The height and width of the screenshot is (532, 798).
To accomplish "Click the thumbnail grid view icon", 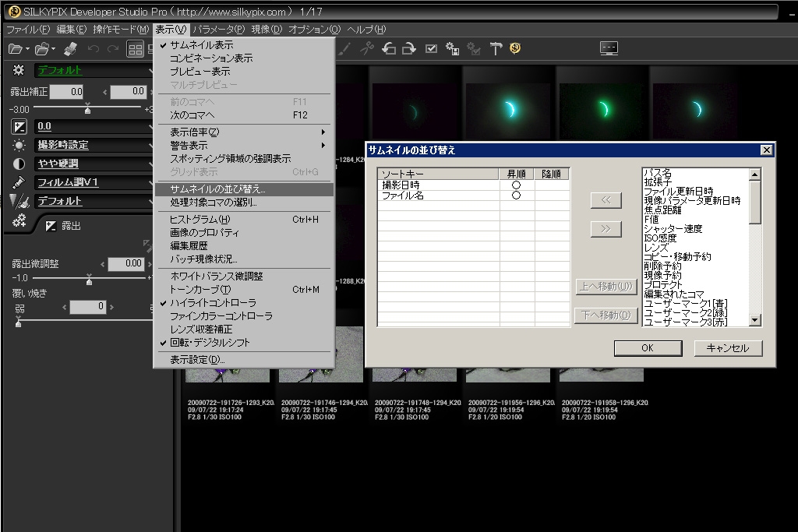I will tap(135, 49).
